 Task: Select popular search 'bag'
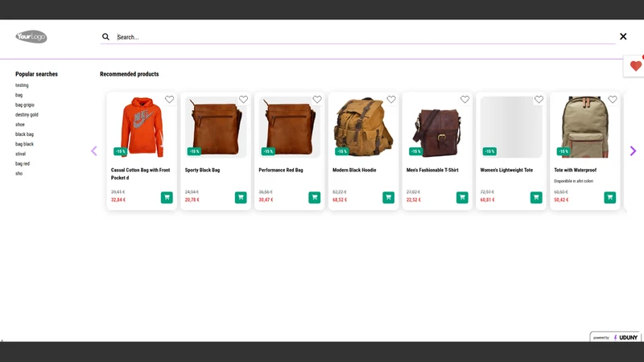coord(19,95)
